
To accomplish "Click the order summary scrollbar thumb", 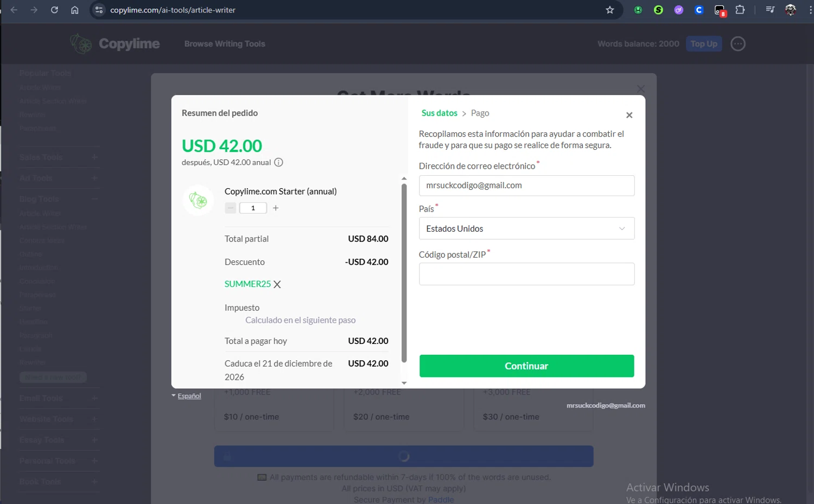I will [404, 273].
